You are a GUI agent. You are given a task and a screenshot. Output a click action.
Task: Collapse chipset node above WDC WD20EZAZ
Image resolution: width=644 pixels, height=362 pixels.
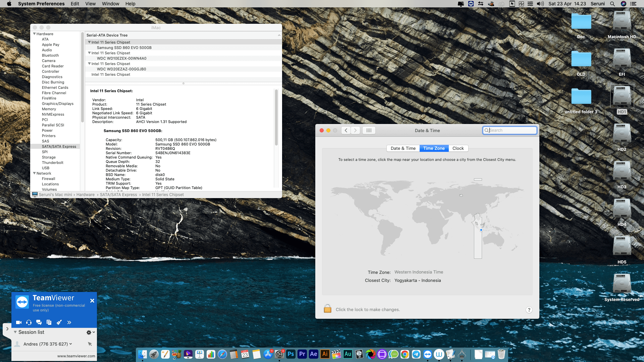point(89,64)
